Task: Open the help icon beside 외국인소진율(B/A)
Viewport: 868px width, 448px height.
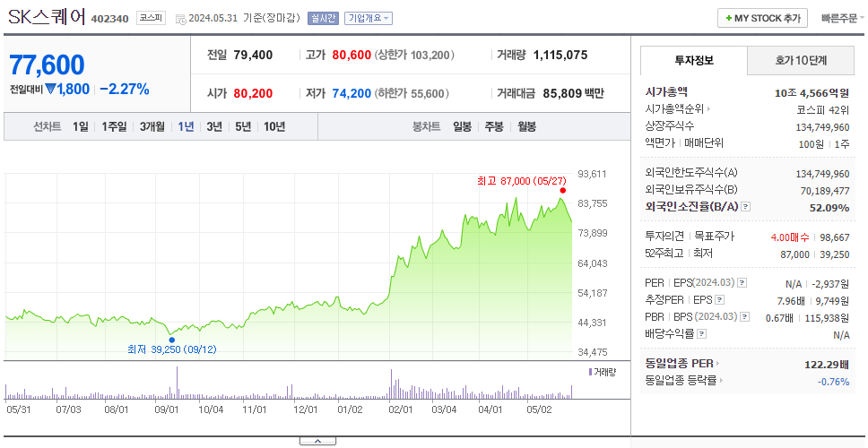Action: pyautogui.click(x=746, y=207)
